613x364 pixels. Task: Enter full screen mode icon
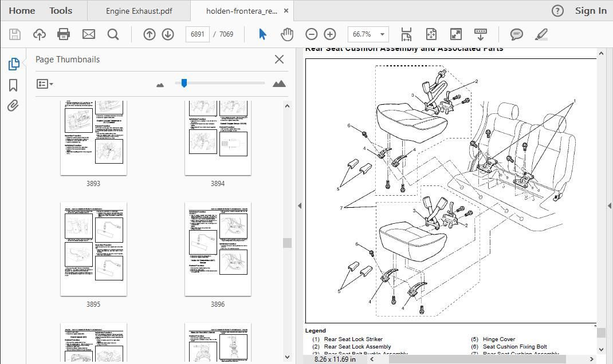(456, 34)
